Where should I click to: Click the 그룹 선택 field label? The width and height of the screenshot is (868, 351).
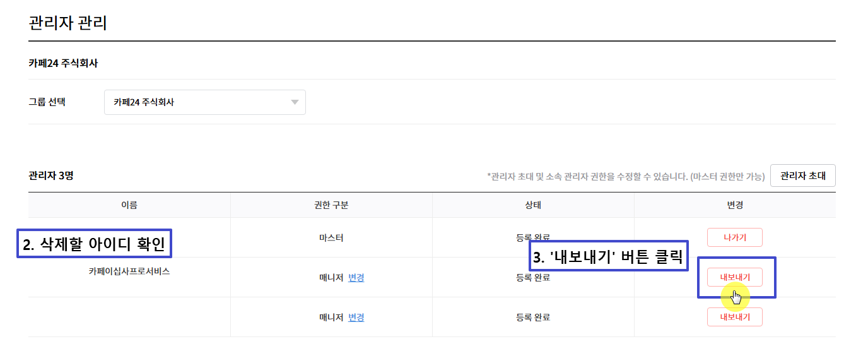pos(47,102)
